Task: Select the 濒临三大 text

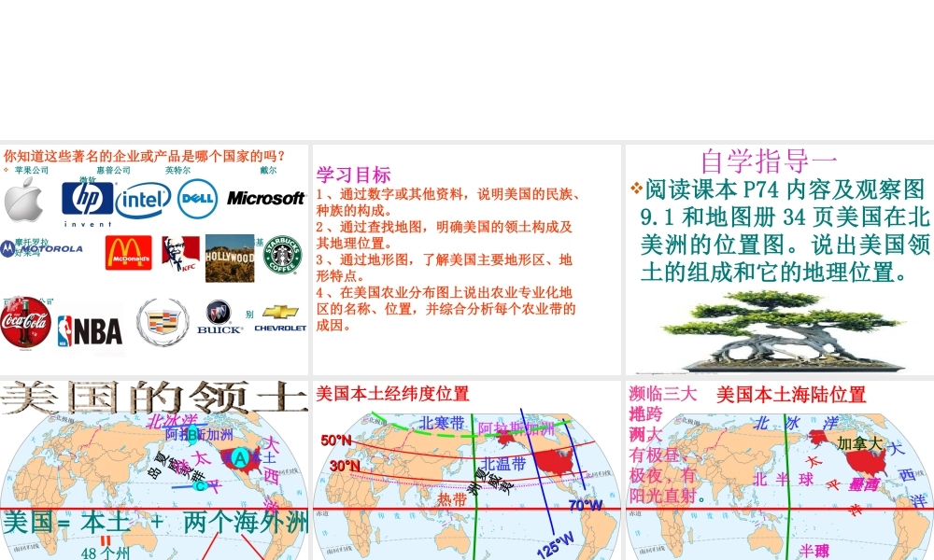Action: click(x=662, y=394)
